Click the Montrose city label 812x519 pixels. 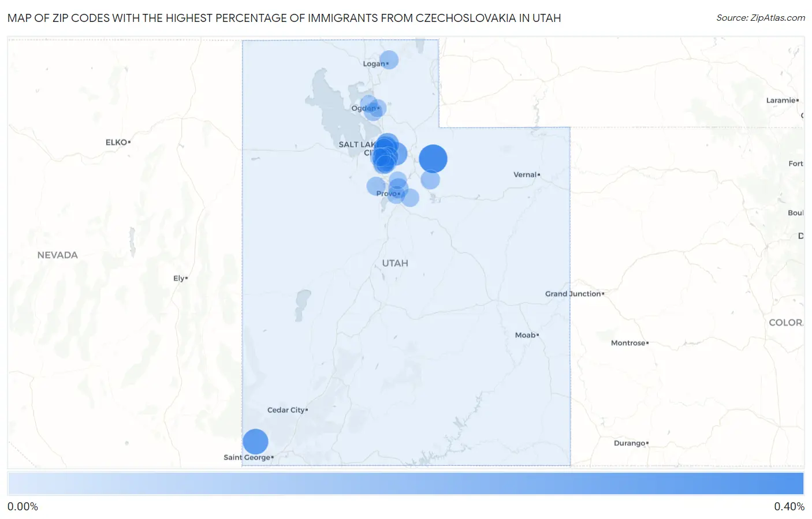point(630,343)
